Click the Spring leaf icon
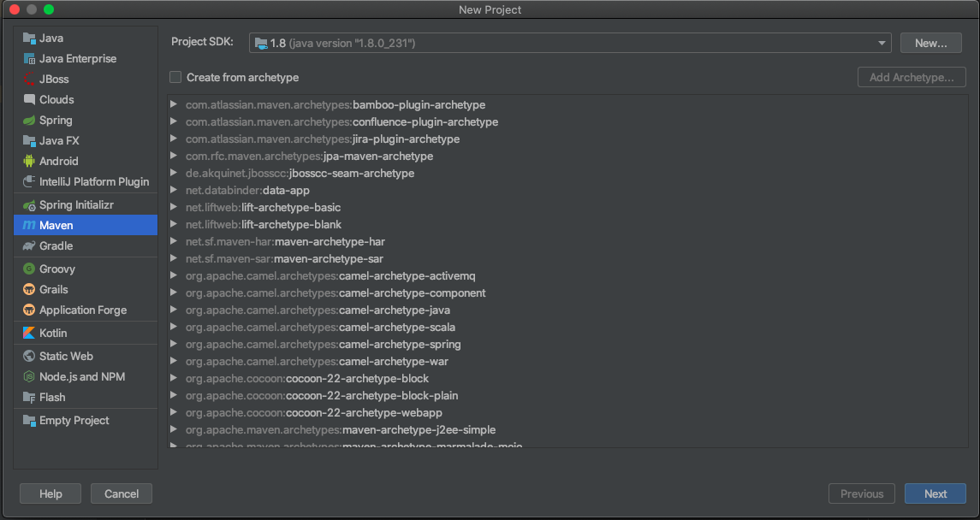The image size is (980, 520). (x=29, y=120)
